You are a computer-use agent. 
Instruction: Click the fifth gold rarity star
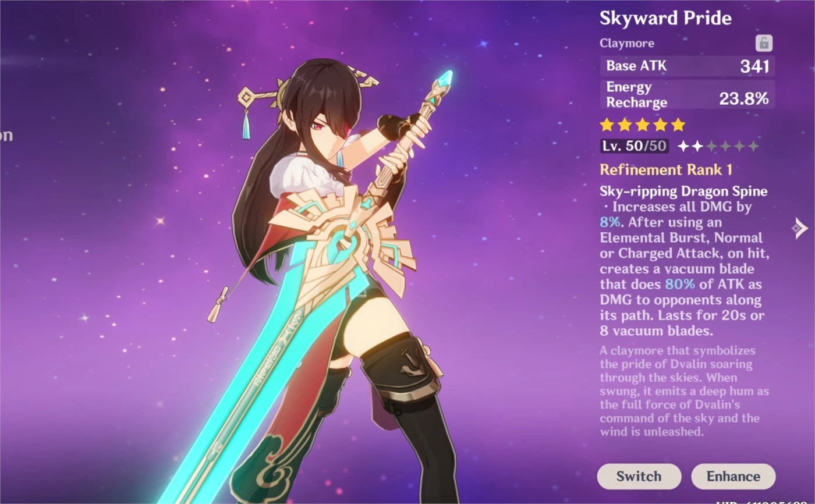(678, 125)
